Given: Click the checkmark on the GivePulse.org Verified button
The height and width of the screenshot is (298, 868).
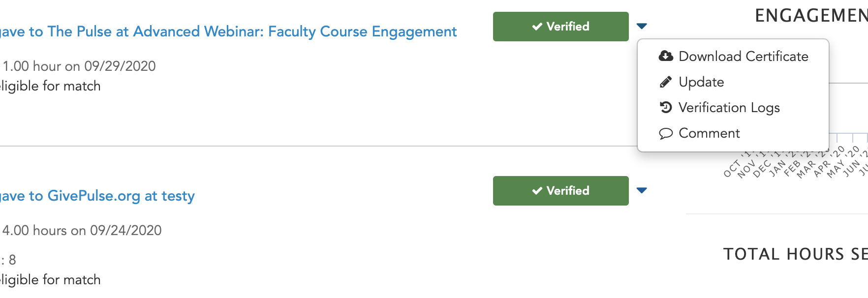Looking at the screenshot, I should [x=537, y=191].
